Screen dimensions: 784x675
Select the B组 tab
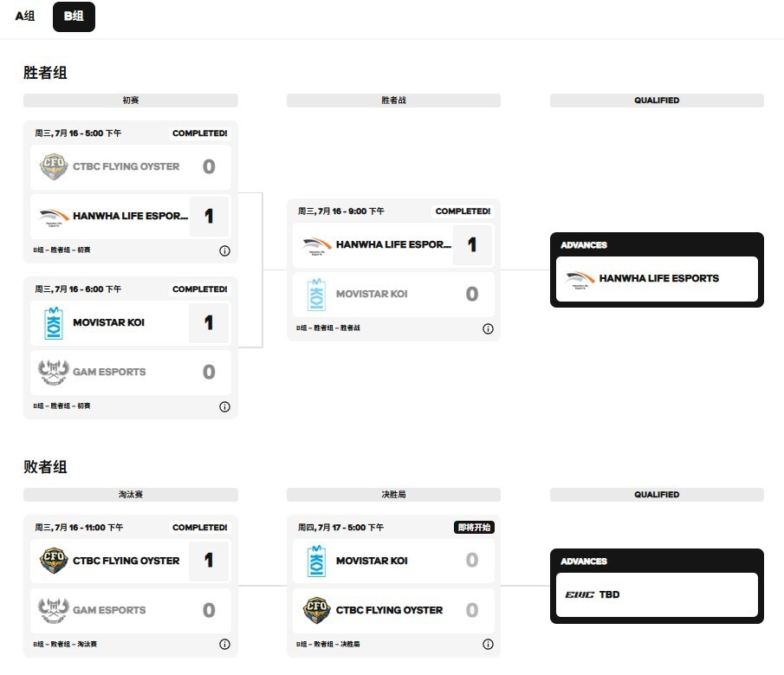[x=74, y=16]
